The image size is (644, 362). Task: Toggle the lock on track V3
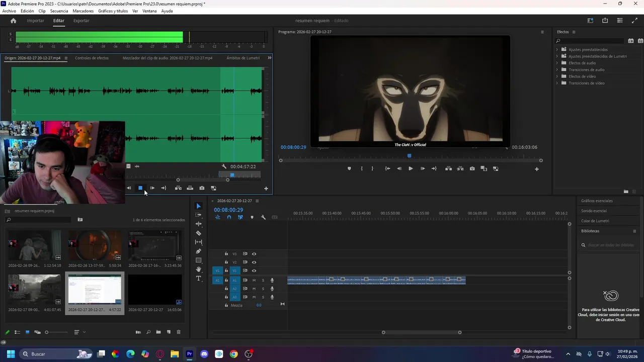coord(226,254)
